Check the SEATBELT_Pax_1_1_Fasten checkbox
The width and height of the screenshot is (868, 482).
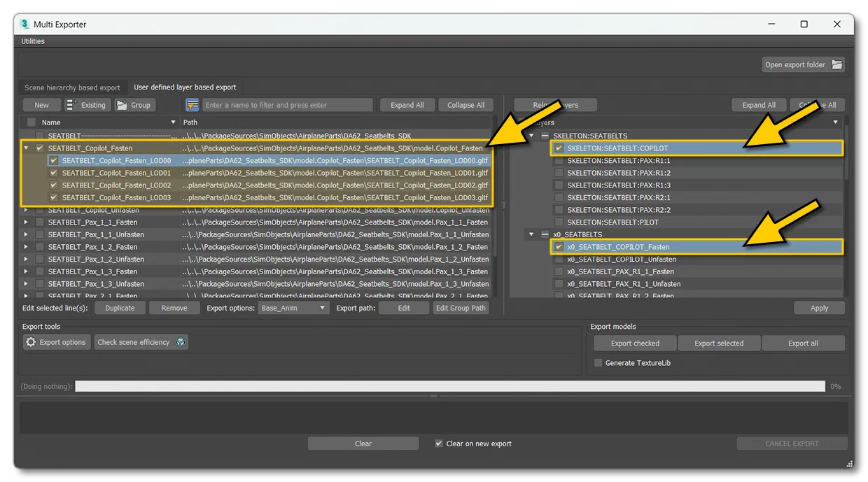pos(40,222)
